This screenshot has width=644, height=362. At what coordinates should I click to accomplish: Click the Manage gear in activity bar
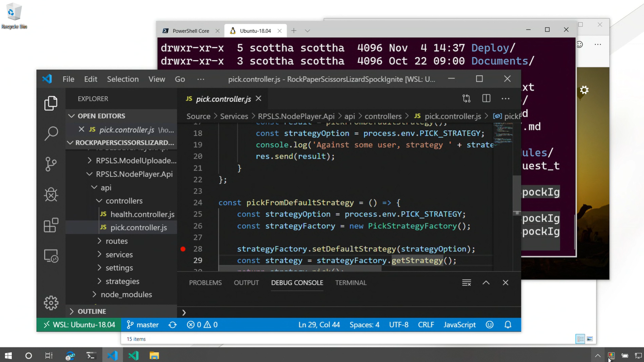(51, 303)
